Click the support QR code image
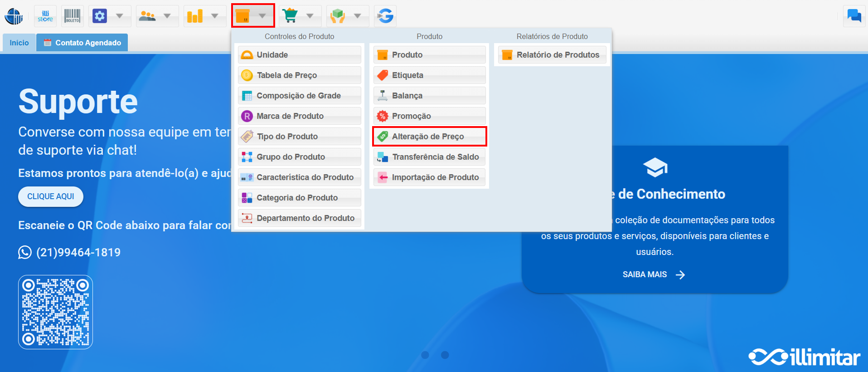Viewport: 868px width, 372px height. 55,312
